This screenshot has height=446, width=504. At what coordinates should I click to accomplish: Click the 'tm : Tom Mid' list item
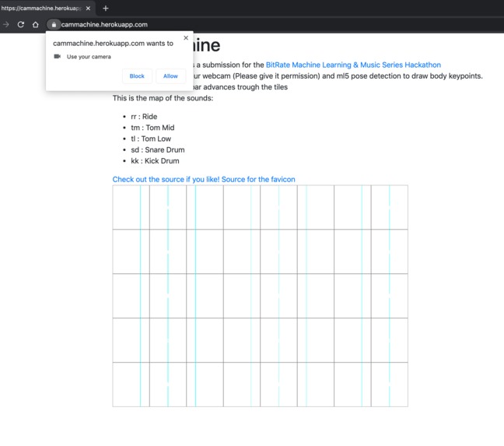[x=152, y=128]
